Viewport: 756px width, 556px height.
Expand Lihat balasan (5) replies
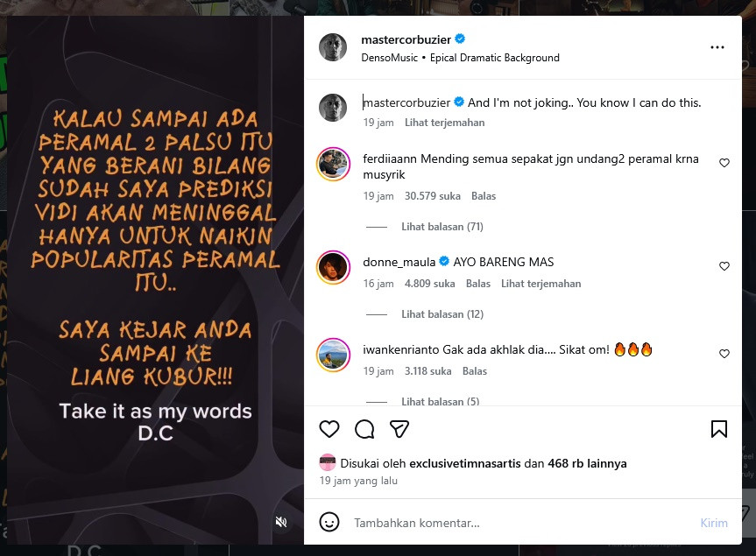coord(440,401)
